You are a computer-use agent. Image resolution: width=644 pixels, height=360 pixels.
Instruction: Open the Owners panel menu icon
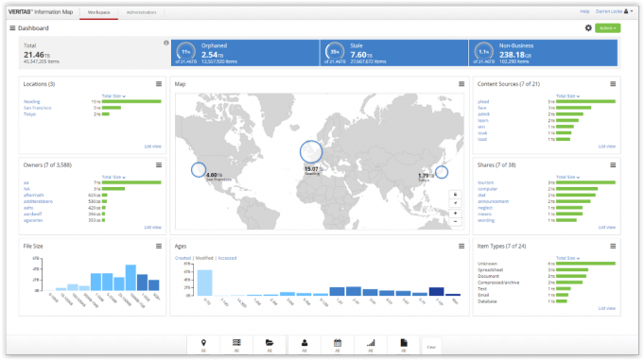coord(159,165)
